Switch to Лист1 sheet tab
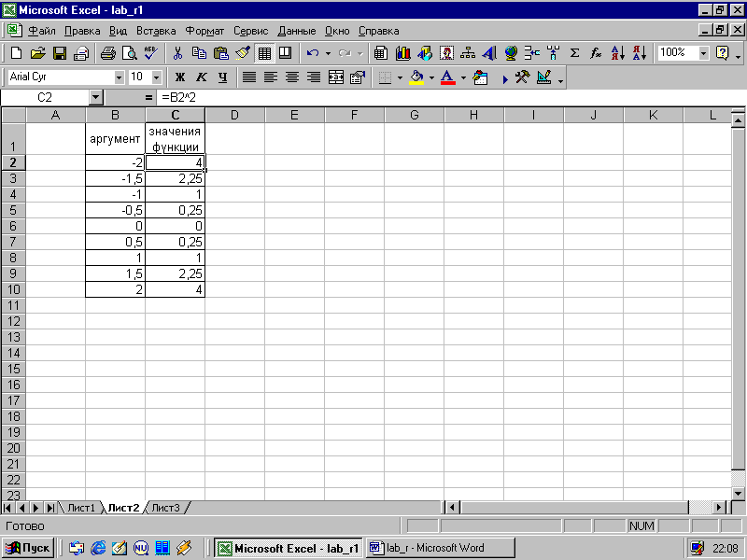Viewport: 747px width, 560px height. 81,508
